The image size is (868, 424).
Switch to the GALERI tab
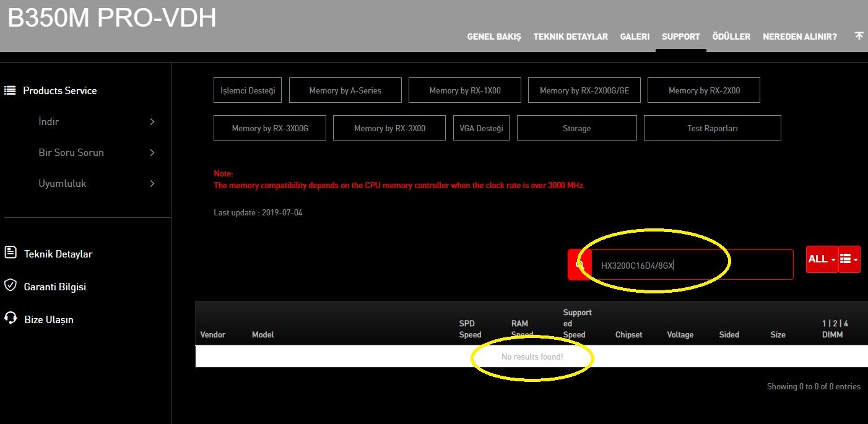point(635,37)
